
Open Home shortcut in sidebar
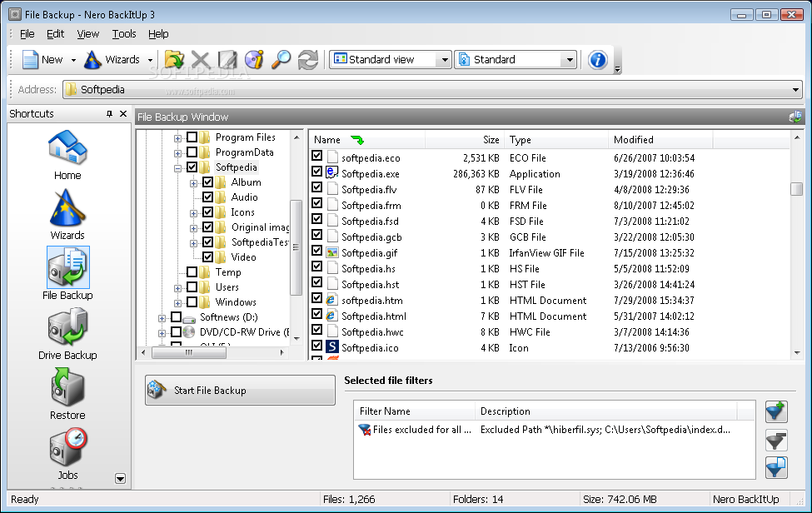tap(67, 155)
